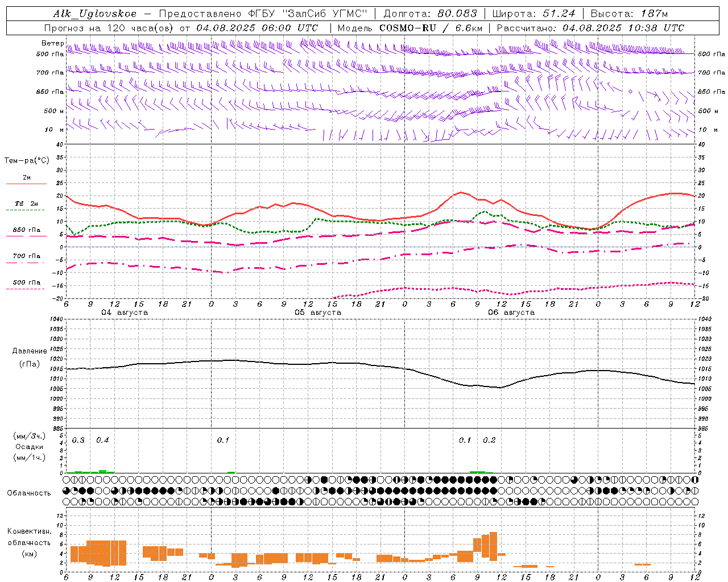
Task: Click the 'Конвективн.' convective label
Action: coord(30,531)
